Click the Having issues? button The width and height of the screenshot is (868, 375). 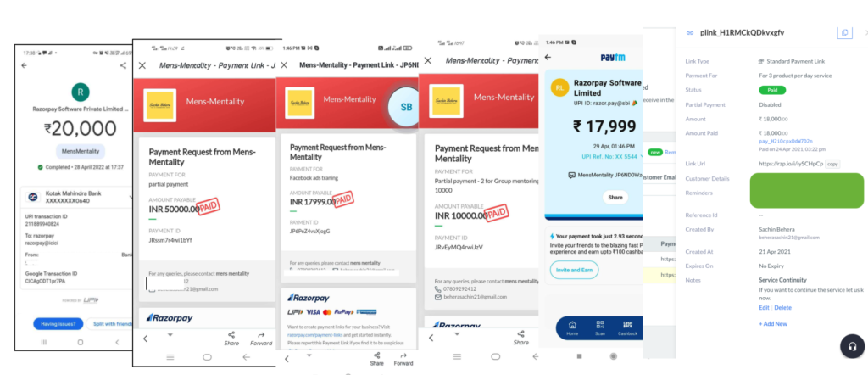click(x=58, y=324)
